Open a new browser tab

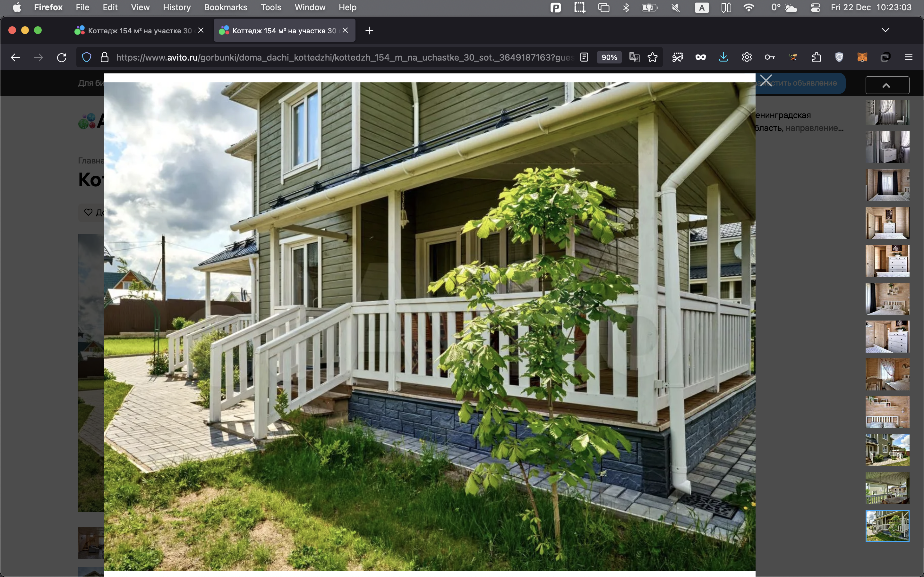(369, 30)
